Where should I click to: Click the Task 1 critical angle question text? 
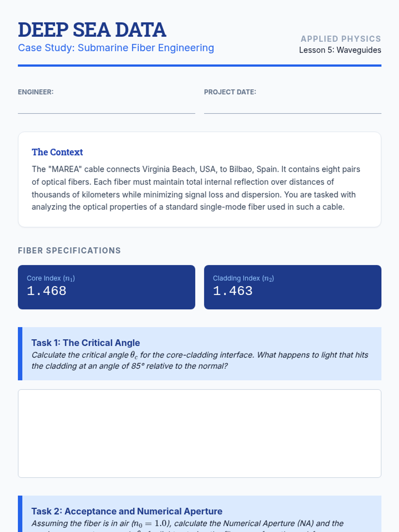(x=200, y=360)
